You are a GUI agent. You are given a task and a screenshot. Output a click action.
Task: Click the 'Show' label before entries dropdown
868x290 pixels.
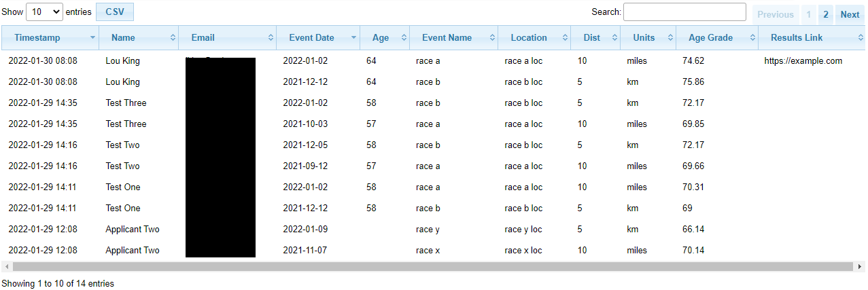click(x=12, y=12)
